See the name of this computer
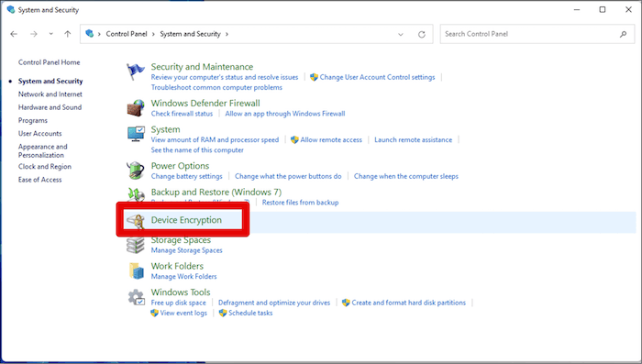This screenshot has width=642, height=364. coord(197,150)
